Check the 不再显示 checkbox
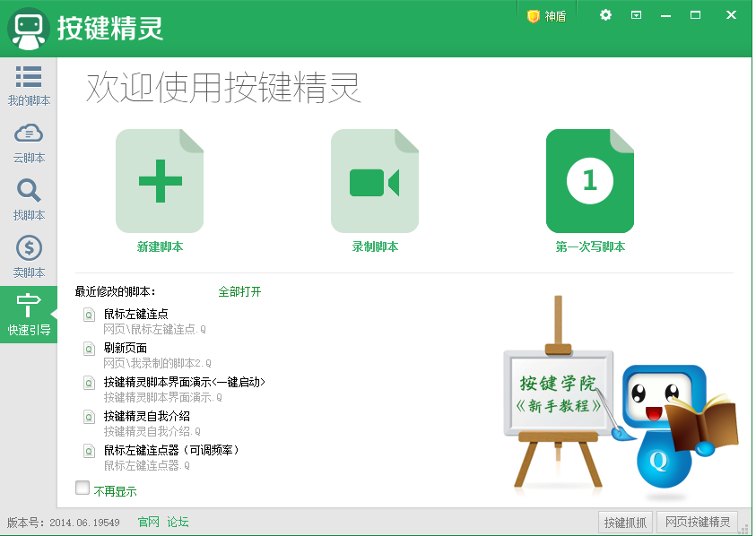 83,488
